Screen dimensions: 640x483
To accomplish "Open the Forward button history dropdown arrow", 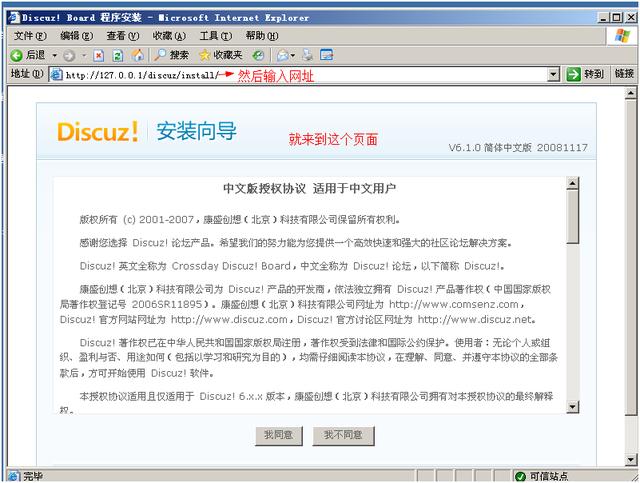I will click(x=84, y=55).
